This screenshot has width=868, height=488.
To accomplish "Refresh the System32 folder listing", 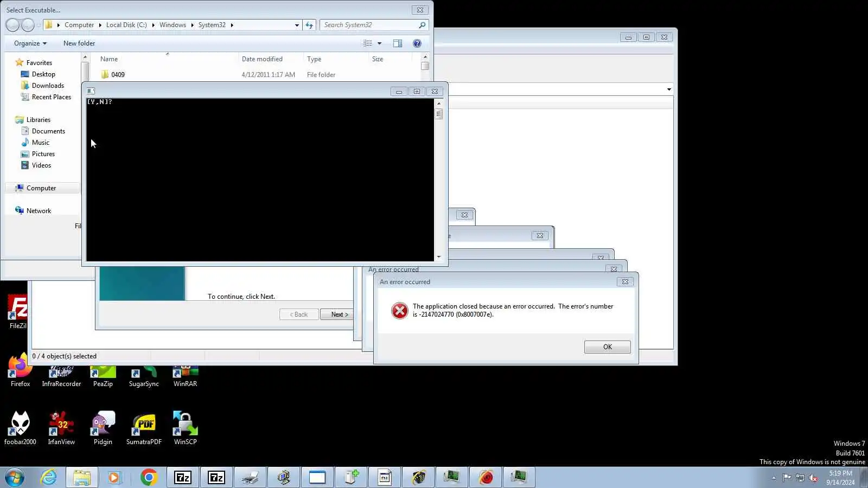I will click(309, 25).
